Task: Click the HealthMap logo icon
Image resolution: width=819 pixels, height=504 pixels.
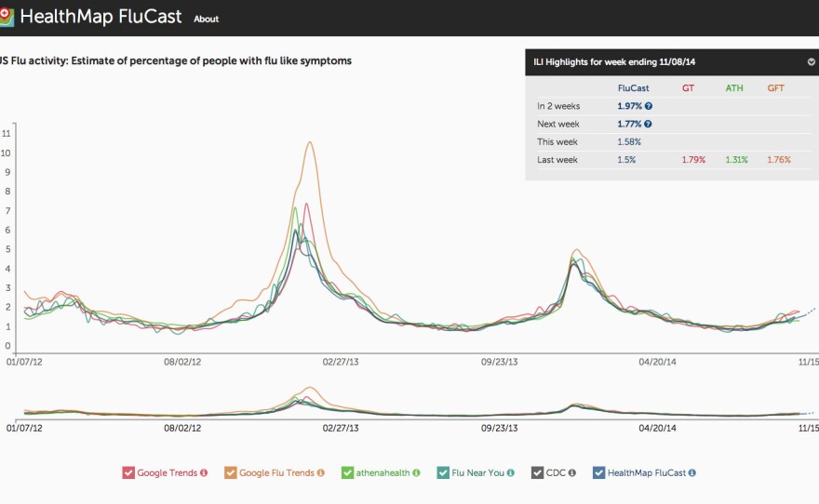Action: pos(6,18)
